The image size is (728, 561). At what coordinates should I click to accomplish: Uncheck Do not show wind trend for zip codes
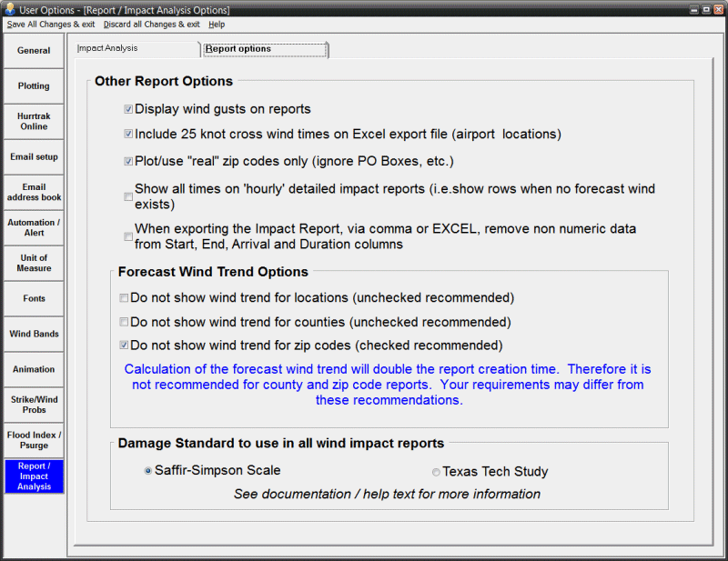[x=124, y=346]
